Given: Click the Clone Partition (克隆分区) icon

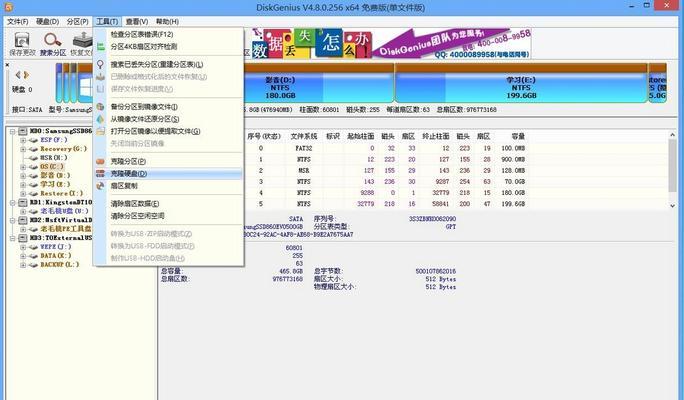Looking at the screenshot, I should [101, 161].
